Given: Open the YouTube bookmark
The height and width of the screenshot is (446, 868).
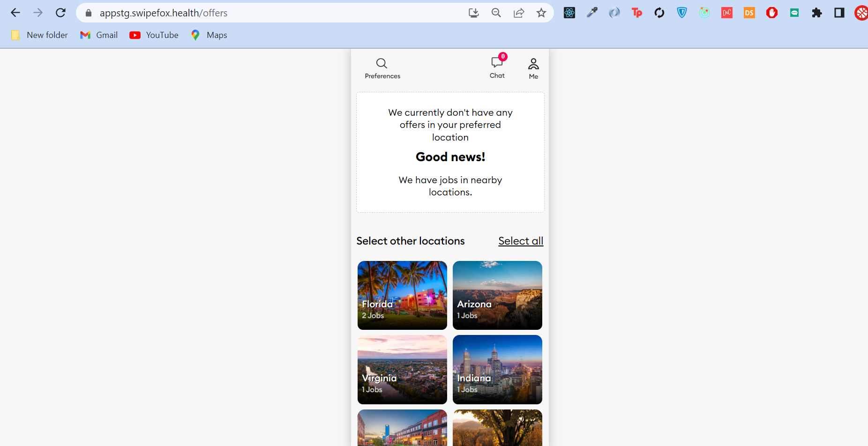Looking at the screenshot, I should click(x=154, y=35).
